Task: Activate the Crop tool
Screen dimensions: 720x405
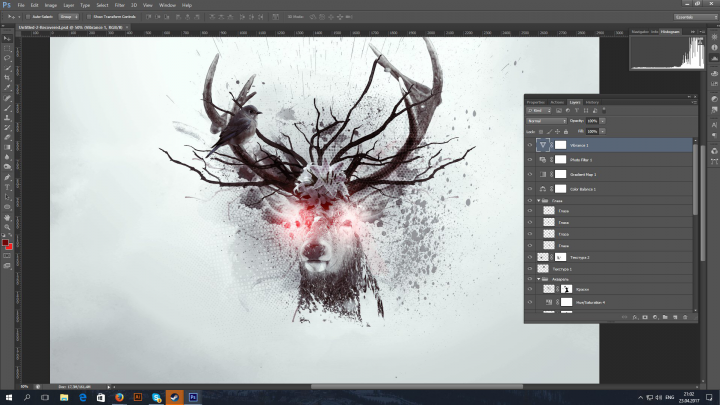Action: pos(8,78)
